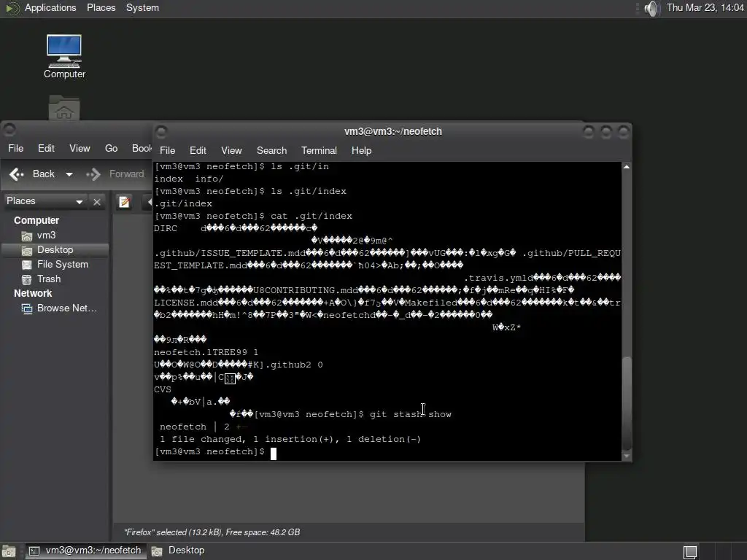Viewport: 747px width, 560px height.
Task: Open file manager Bookmarks menu
Action: click(141, 149)
